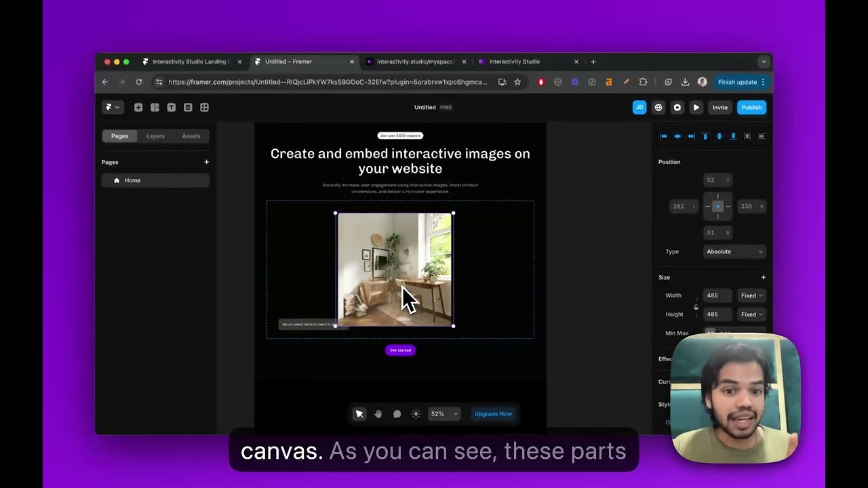Image resolution: width=868 pixels, height=488 pixels.
Task: Expand the browser tab search chevron
Action: point(764,62)
